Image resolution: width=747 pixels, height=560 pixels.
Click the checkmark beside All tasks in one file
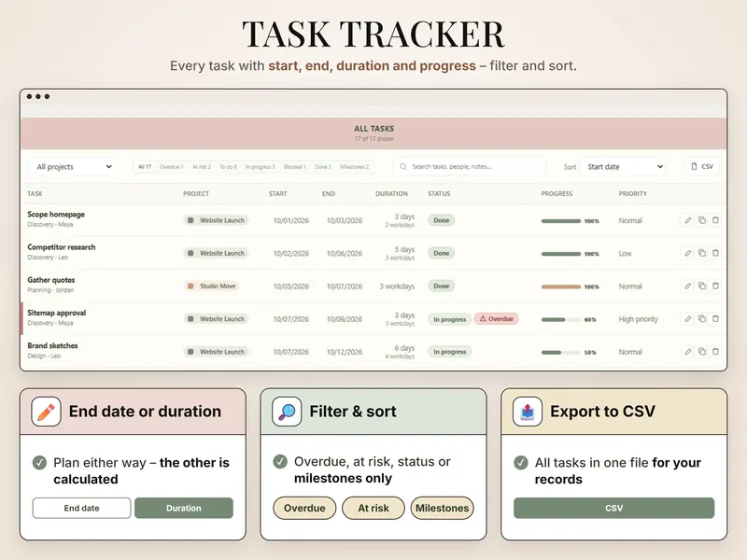pos(521,462)
